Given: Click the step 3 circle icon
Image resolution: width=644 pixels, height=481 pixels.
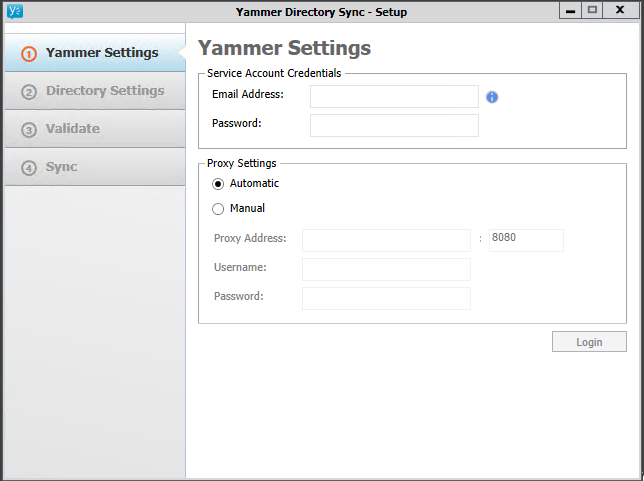Looking at the screenshot, I should click(x=29, y=130).
